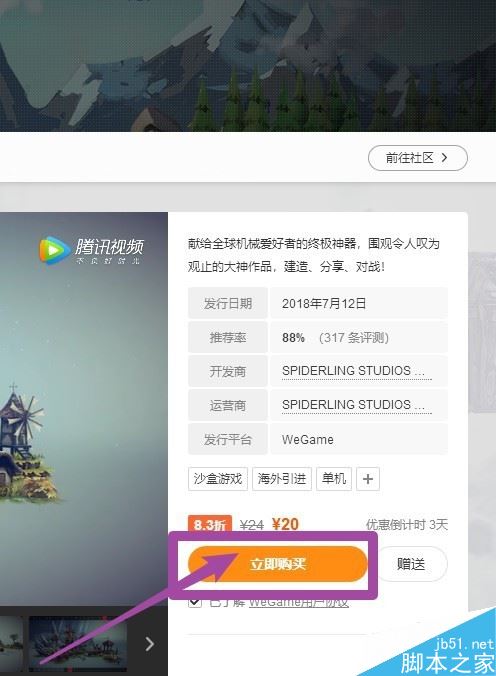Select the 海外引进 tag
This screenshot has width=496, height=676.
(x=282, y=479)
